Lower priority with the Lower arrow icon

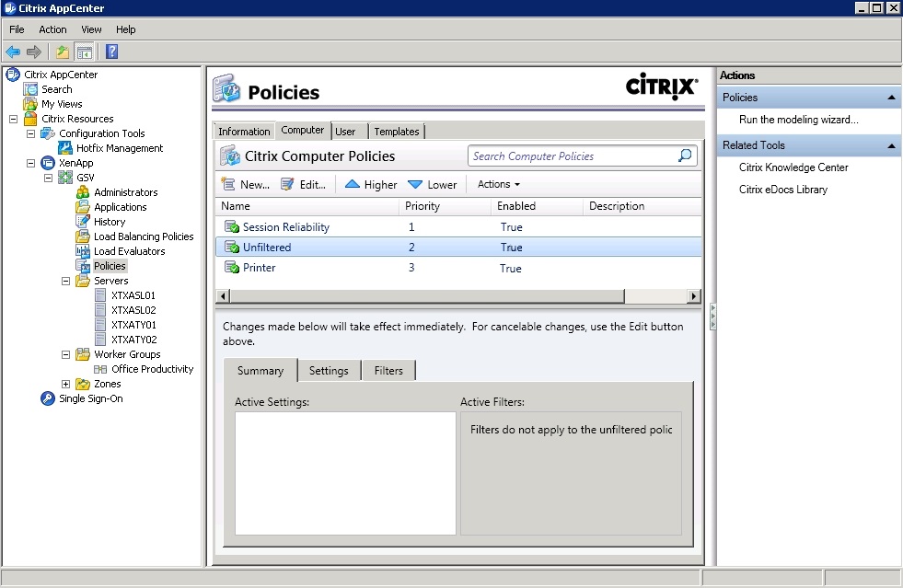click(x=415, y=184)
